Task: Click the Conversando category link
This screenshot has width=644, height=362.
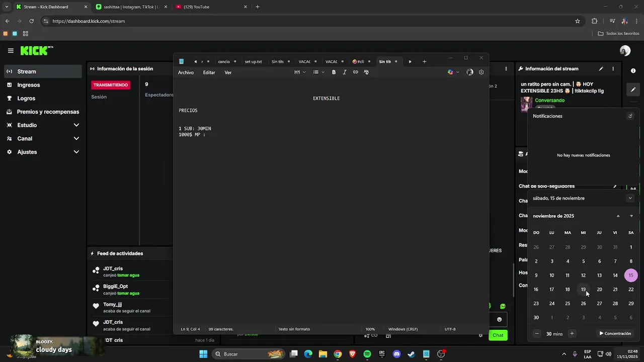Action: click(x=549, y=101)
